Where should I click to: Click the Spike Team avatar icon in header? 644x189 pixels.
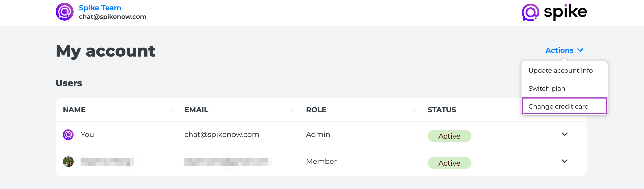pyautogui.click(x=64, y=12)
